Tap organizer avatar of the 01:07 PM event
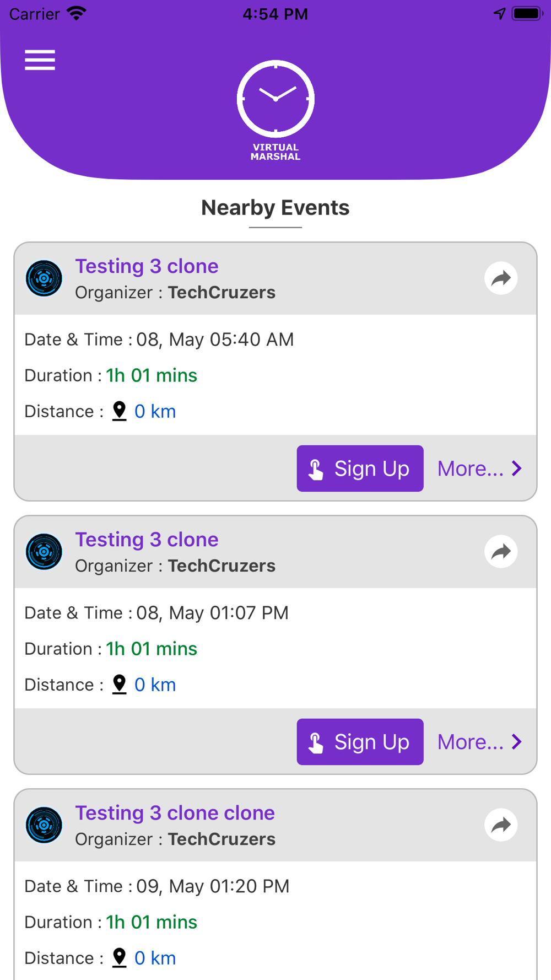 (44, 552)
